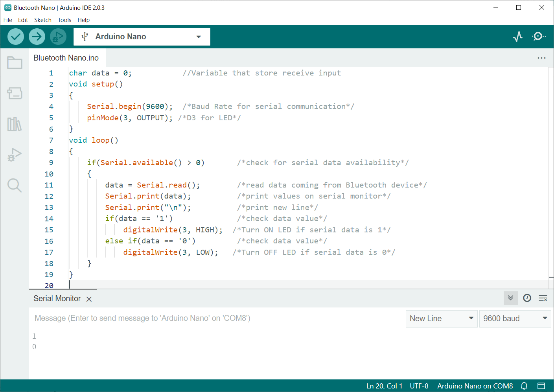Click the digitalWrite(3, LOW) statement
554x392 pixels.
pyautogui.click(x=171, y=252)
